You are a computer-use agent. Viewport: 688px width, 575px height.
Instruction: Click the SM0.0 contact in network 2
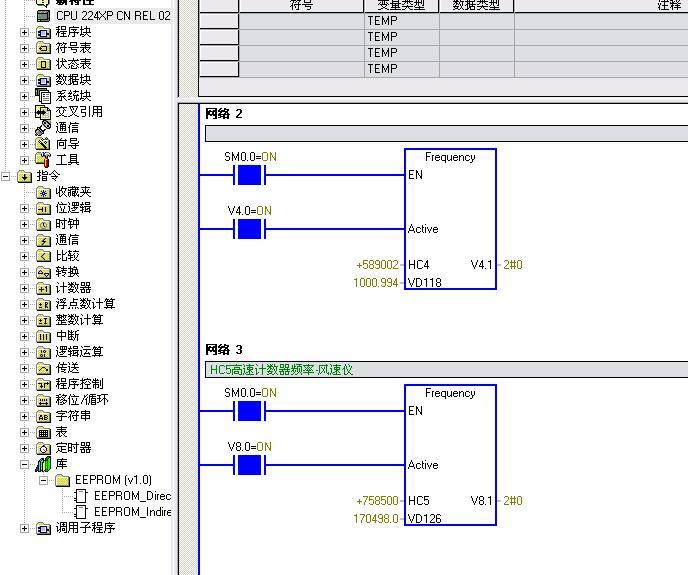(x=250, y=176)
